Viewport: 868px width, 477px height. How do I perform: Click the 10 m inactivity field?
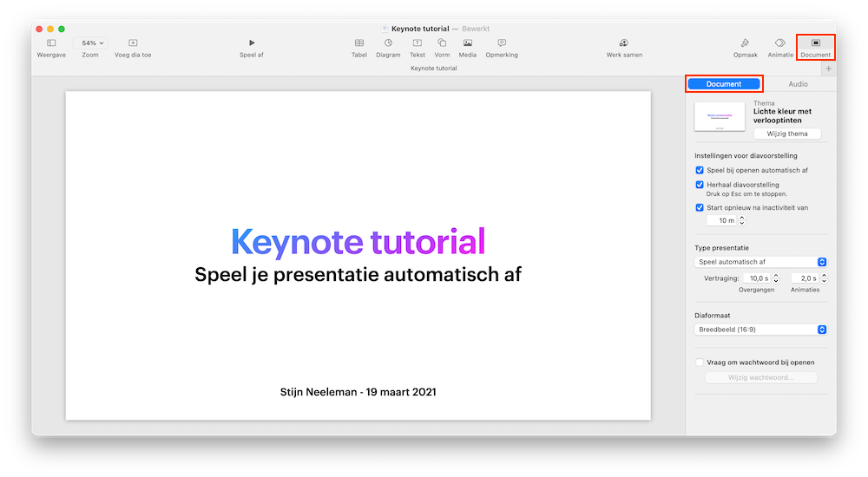(722, 220)
